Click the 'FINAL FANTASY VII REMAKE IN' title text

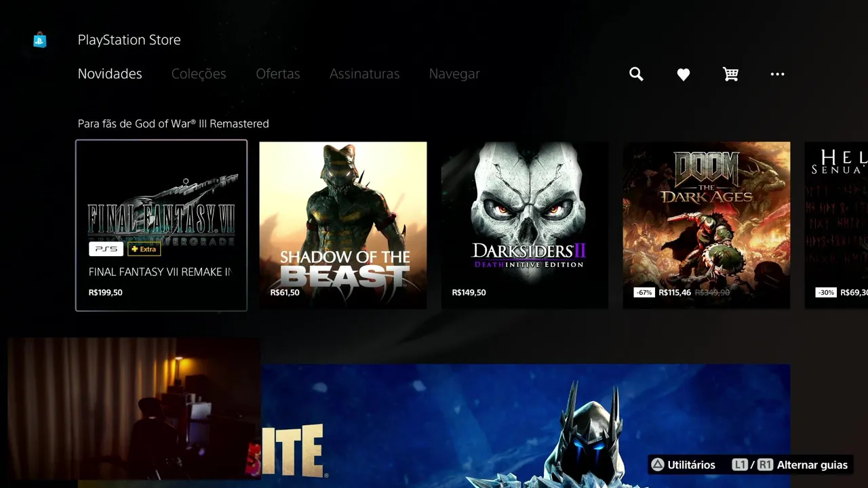click(160, 272)
